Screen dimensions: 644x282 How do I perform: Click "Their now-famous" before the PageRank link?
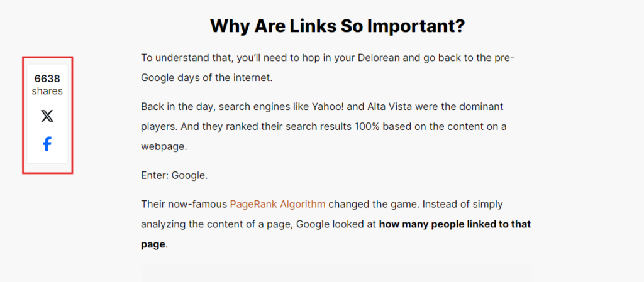tap(184, 204)
